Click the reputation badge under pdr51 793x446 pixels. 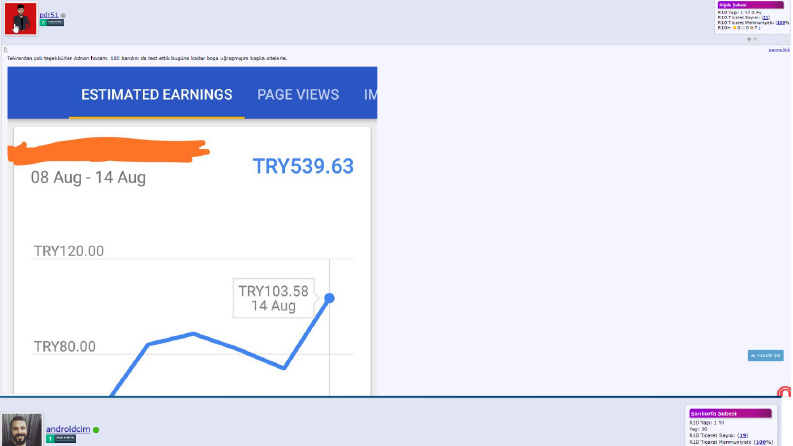click(x=52, y=22)
